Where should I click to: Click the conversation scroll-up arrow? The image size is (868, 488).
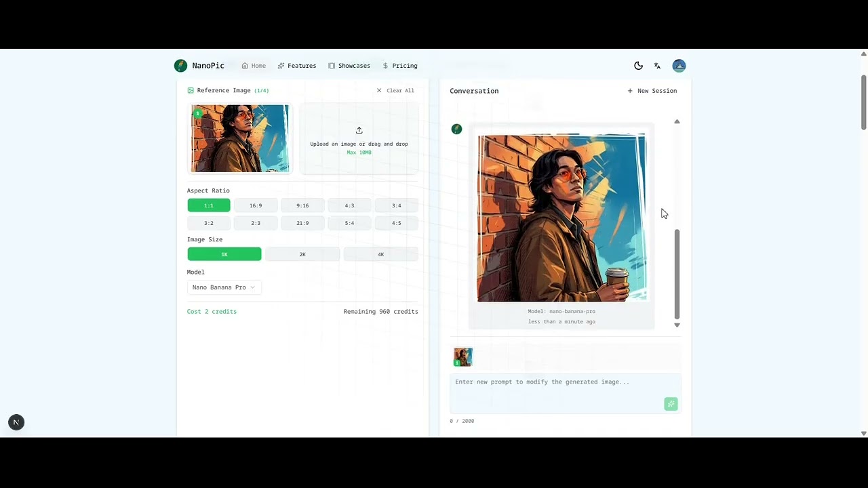pos(677,121)
